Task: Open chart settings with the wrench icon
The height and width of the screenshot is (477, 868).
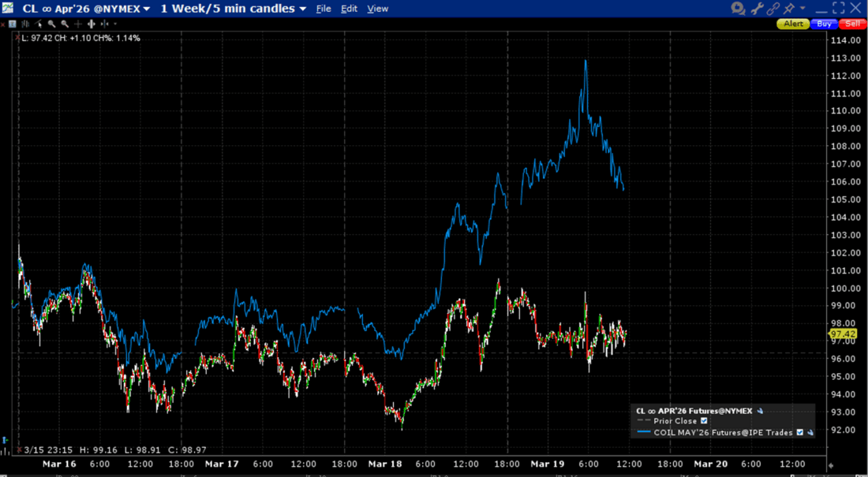Action: (x=758, y=8)
